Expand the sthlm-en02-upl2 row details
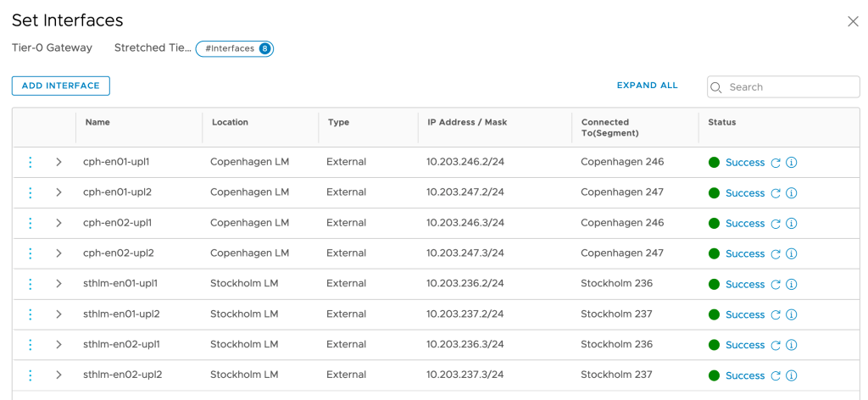Screen dimensions: 868x400 58,375
